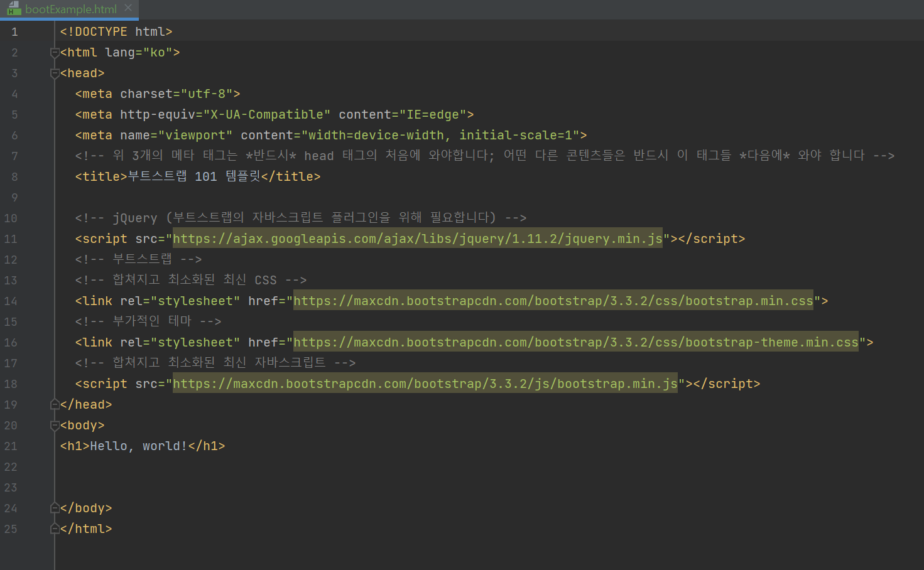924x570 pixels.
Task: Click line number 11 in the gutter
Action: coord(11,239)
